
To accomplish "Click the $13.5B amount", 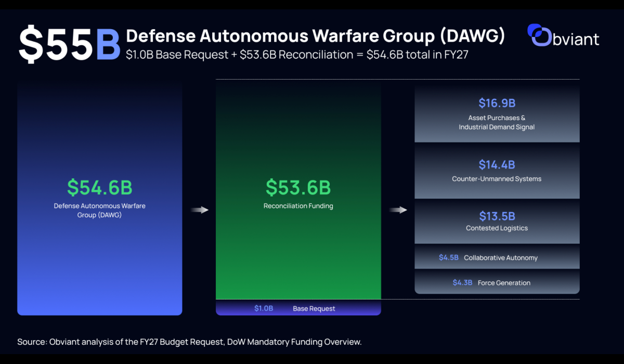I will [x=497, y=216].
